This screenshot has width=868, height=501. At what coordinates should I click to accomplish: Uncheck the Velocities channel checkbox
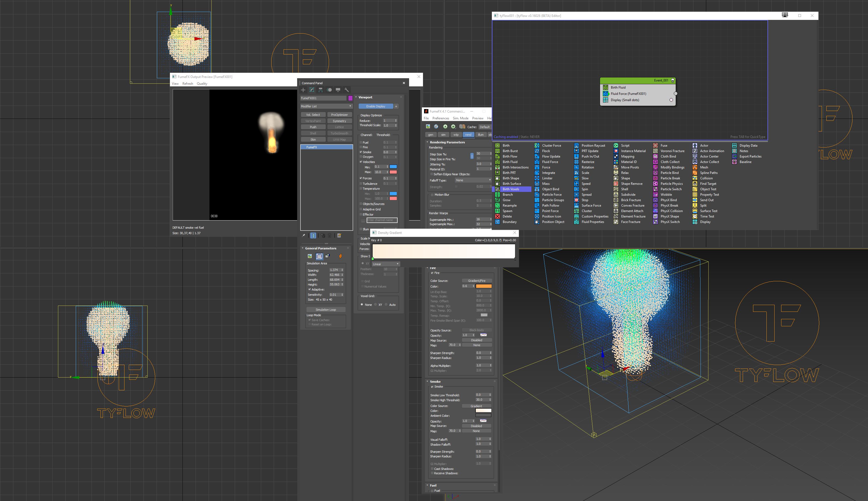coord(361,162)
